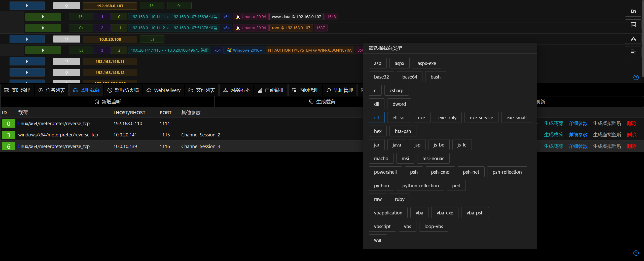The width and height of the screenshot is (644, 261).
Task: Expand host 192.168.0.107 with blue arrow
Action: tap(27, 6)
